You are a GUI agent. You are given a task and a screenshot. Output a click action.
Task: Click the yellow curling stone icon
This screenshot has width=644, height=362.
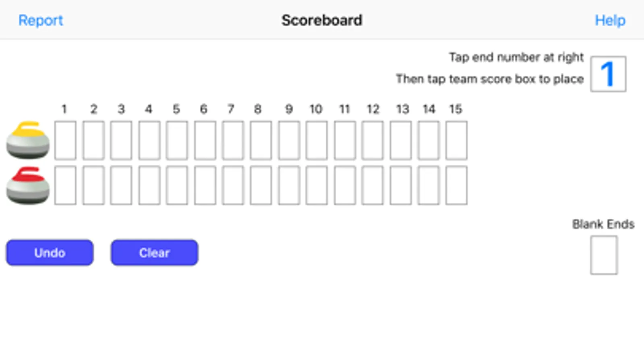click(27, 140)
